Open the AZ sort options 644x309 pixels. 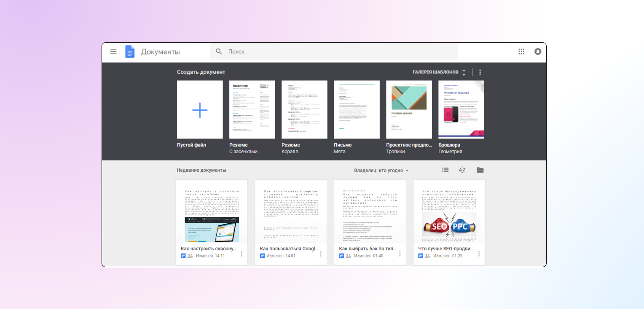click(462, 170)
